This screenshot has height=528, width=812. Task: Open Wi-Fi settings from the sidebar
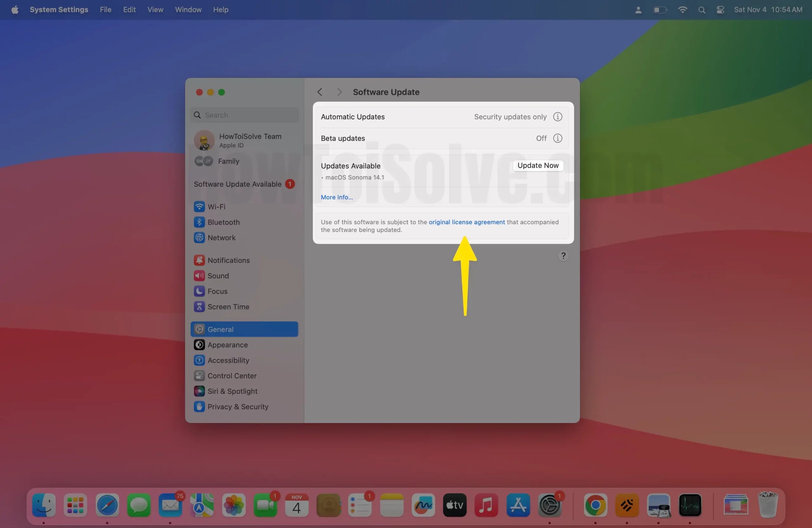(x=217, y=207)
